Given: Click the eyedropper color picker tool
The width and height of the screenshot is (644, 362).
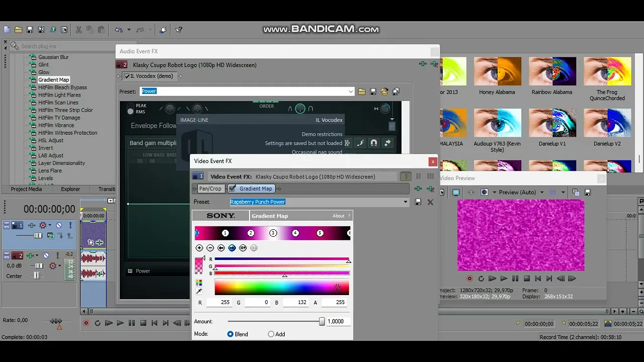Looking at the screenshot, I should pos(199,291).
